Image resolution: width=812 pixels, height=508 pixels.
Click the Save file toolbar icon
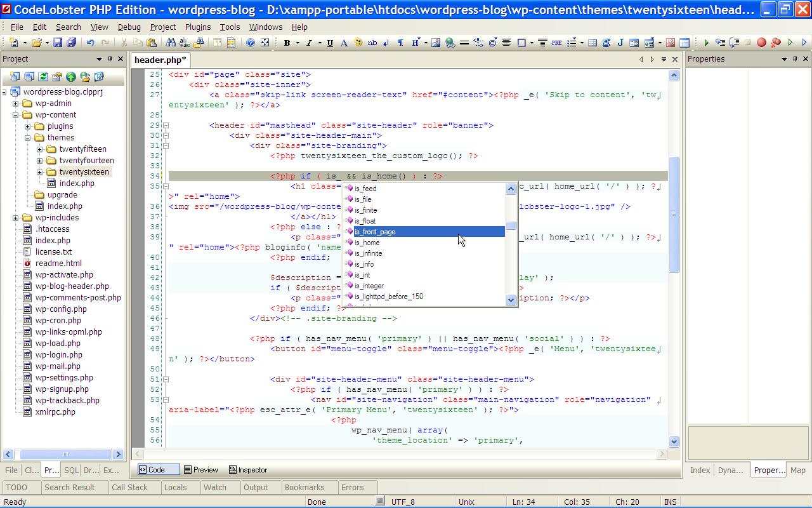tap(58, 43)
